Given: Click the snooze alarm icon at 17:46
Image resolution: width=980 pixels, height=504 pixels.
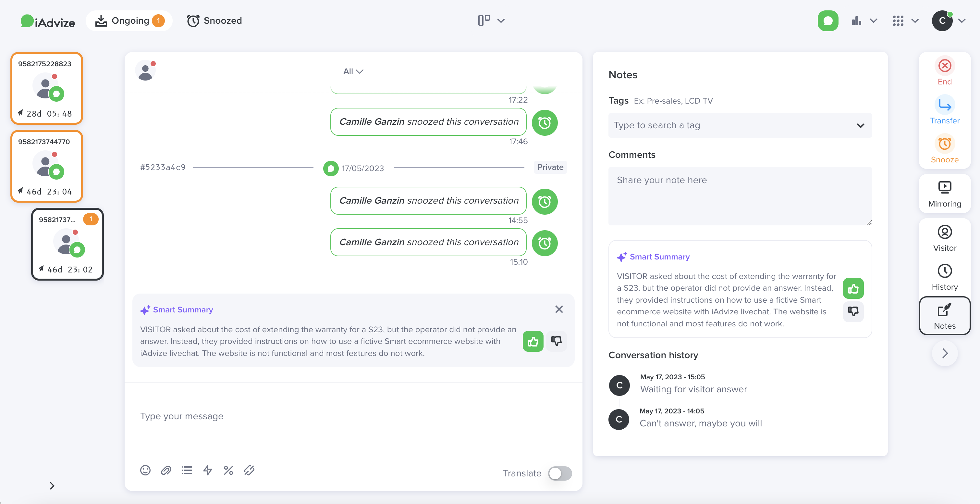Looking at the screenshot, I should click(545, 122).
